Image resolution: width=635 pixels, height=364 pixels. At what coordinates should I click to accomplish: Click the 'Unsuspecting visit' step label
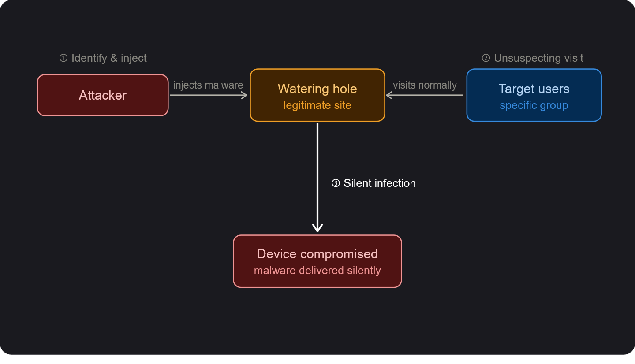[538, 58]
